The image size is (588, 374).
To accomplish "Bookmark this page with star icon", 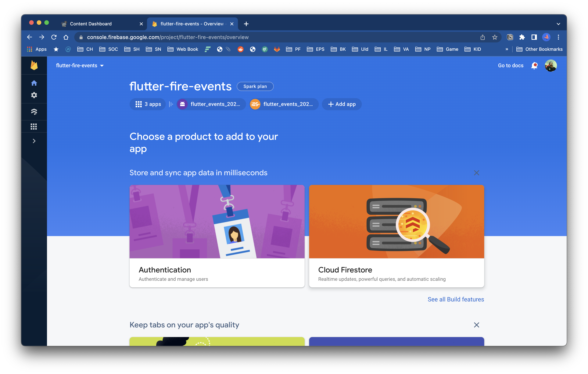I will pyautogui.click(x=494, y=37).
